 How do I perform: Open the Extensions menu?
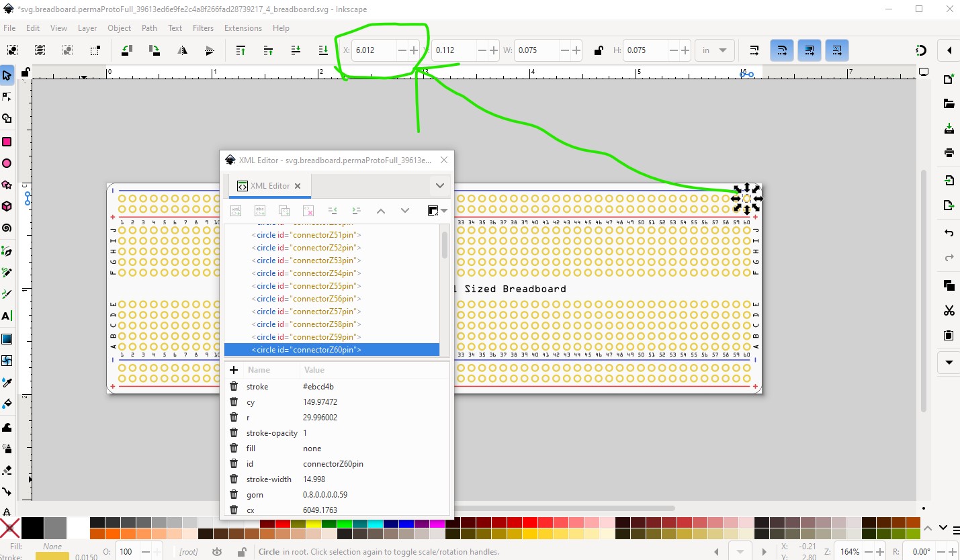click(x=243, y=28)
